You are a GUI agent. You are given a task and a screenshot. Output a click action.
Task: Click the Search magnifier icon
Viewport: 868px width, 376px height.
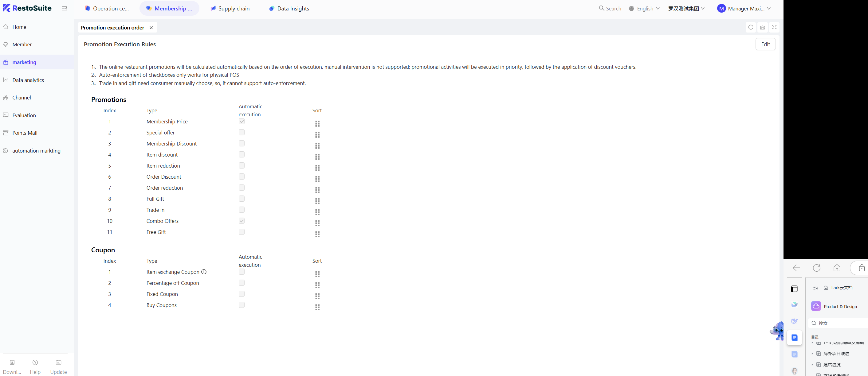[602, 8]
